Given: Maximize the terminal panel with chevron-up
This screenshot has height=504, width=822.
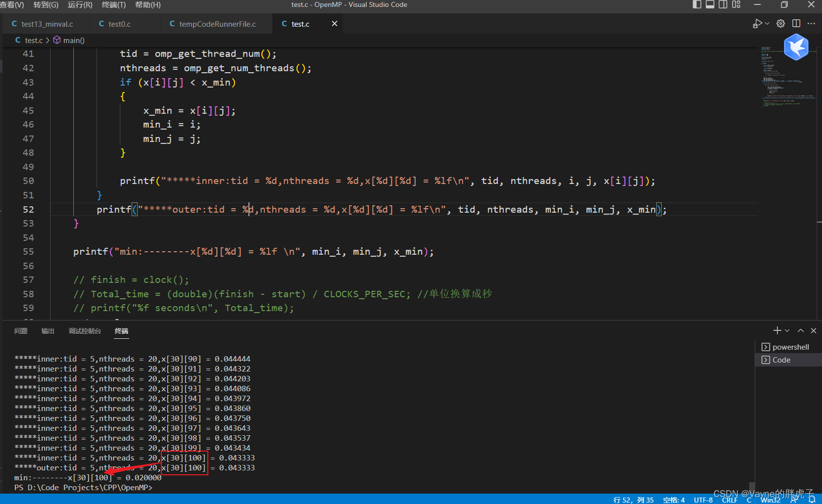Looking at the screenshot, I should tap(801, 330).
